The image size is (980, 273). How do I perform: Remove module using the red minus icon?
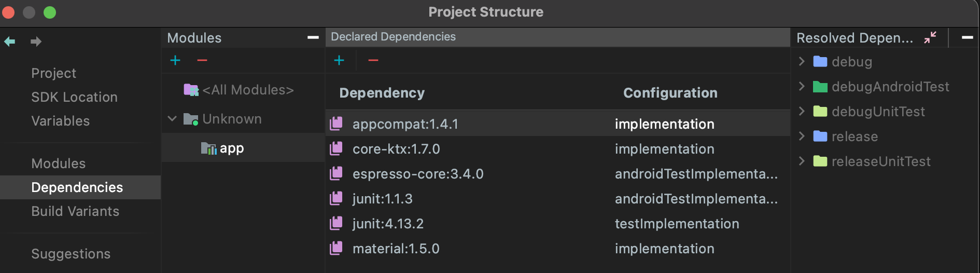(x=202, y=61)
